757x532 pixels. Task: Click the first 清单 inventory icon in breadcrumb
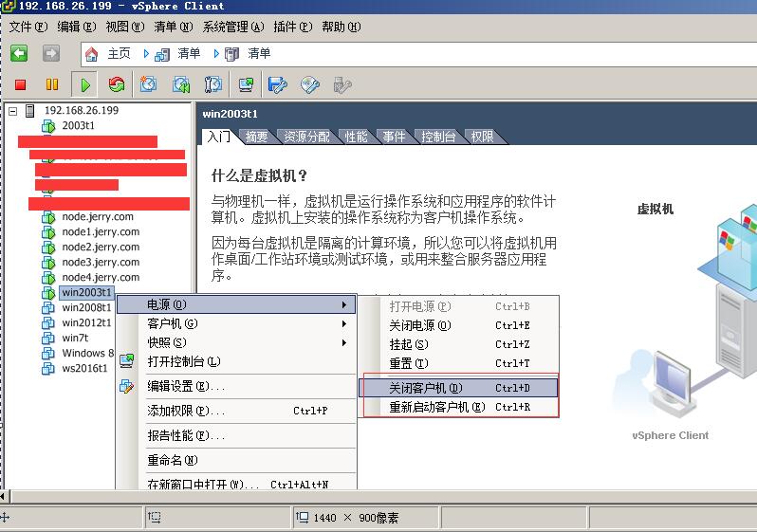point(162,55)
